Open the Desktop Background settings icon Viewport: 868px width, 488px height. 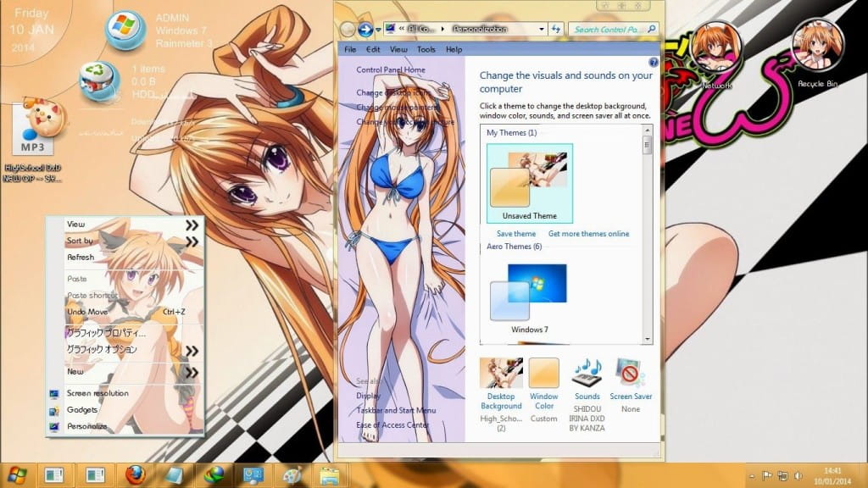pos(501,373)
